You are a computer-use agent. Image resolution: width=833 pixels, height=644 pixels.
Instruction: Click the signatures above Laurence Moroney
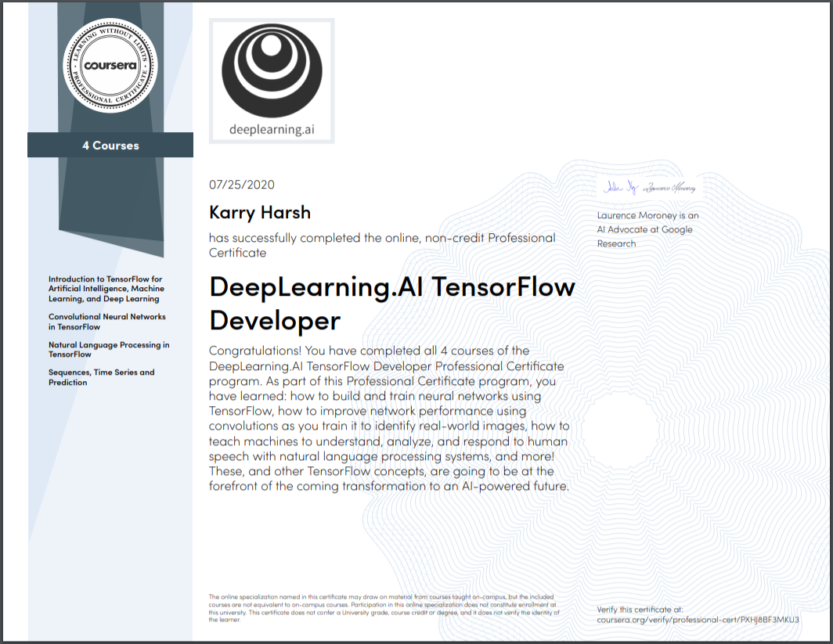649,187
